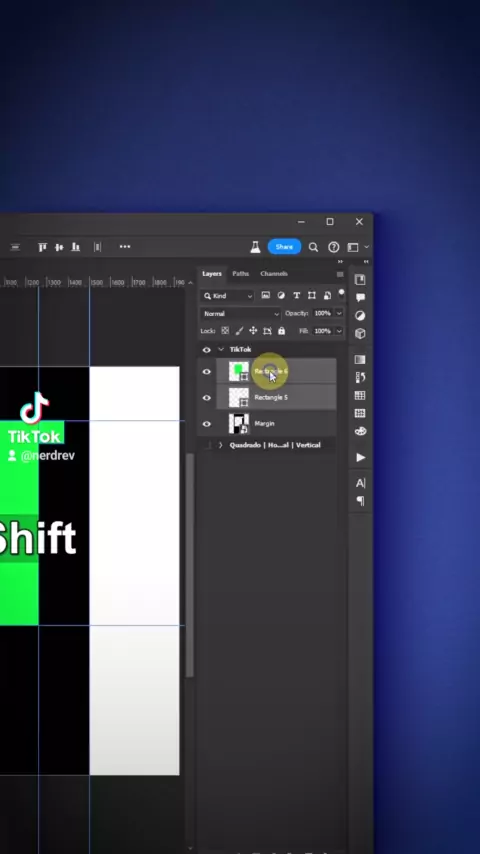This screenshot has width=480, height=854.
Task: Open the Normal blend mode dropdown
Action: (x=241, y=314)
